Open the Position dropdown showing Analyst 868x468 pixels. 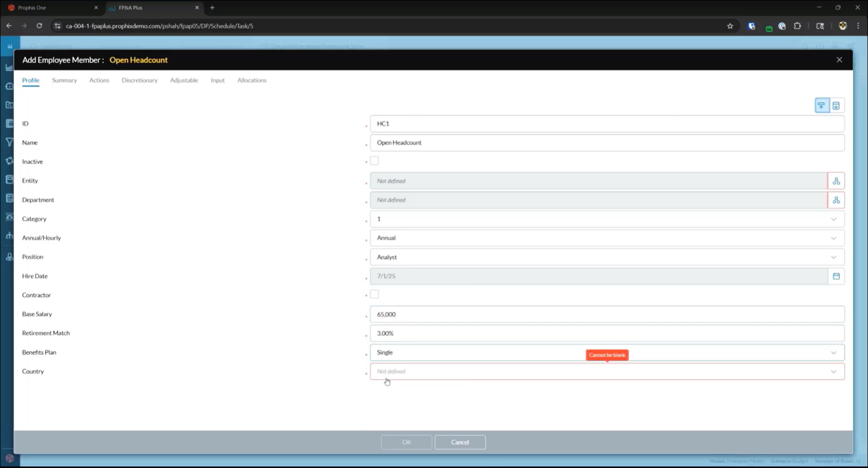pos(833,257)
